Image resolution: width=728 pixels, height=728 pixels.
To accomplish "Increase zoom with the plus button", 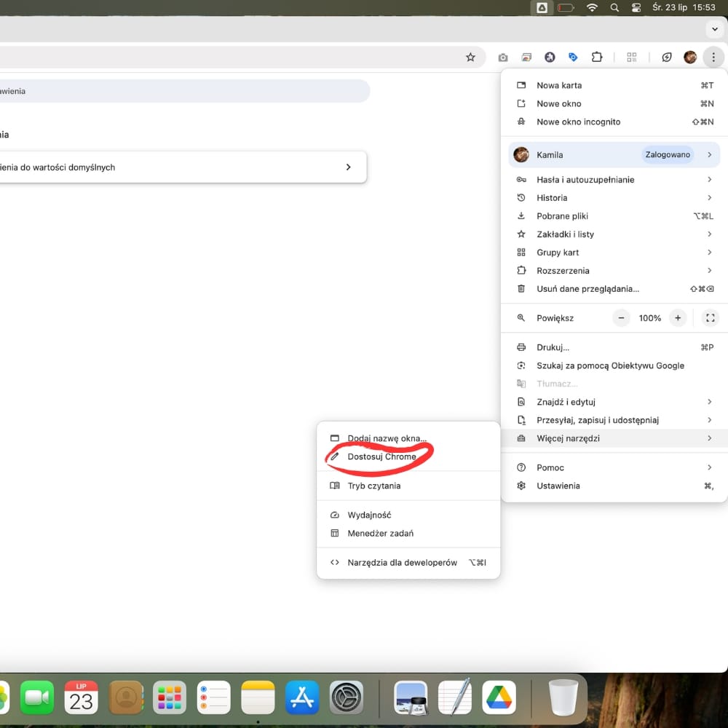I will point(678,318).
